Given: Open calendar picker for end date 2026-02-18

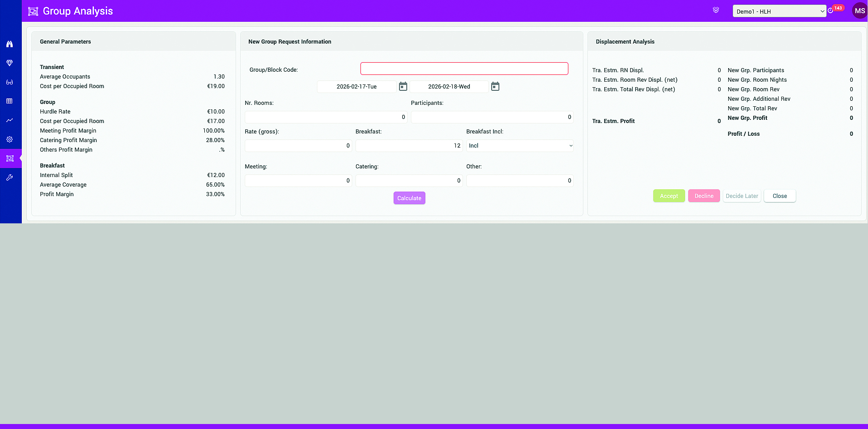Looking at the screenshot, I should (495, 86).
